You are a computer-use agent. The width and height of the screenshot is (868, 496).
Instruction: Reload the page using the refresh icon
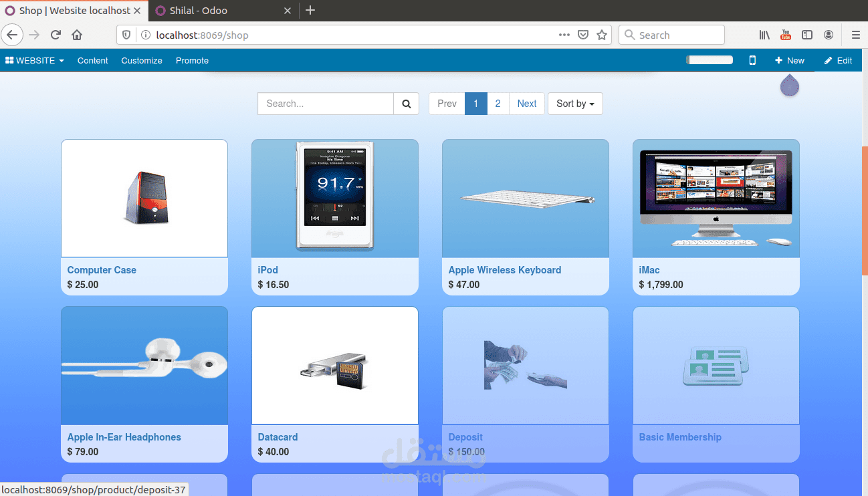point(56,35)
